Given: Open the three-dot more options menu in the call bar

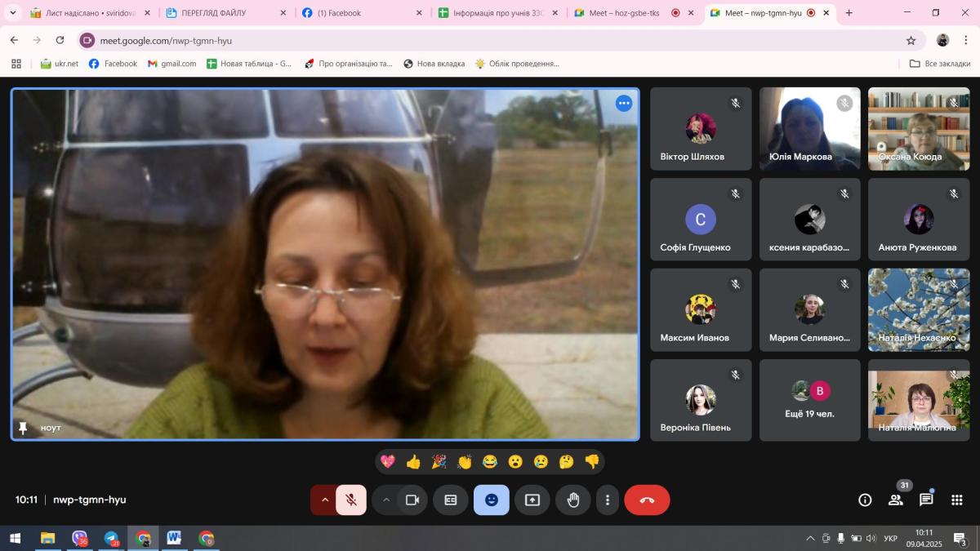Looking at the screenshot, I should [x=607, y=500].
